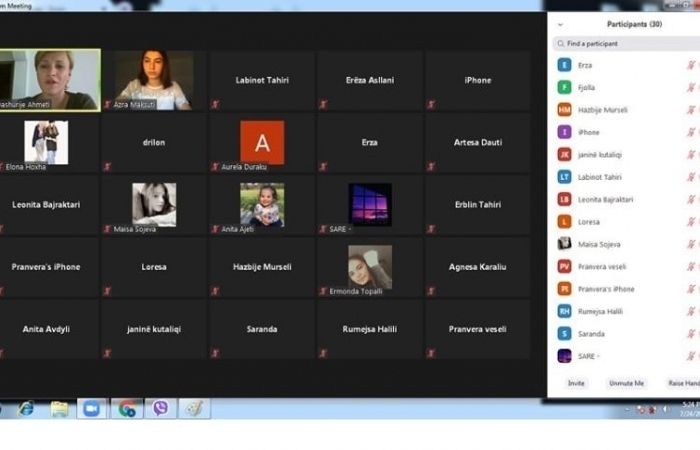Open Viber from the Windows taskbar

[x=160, y=408]
